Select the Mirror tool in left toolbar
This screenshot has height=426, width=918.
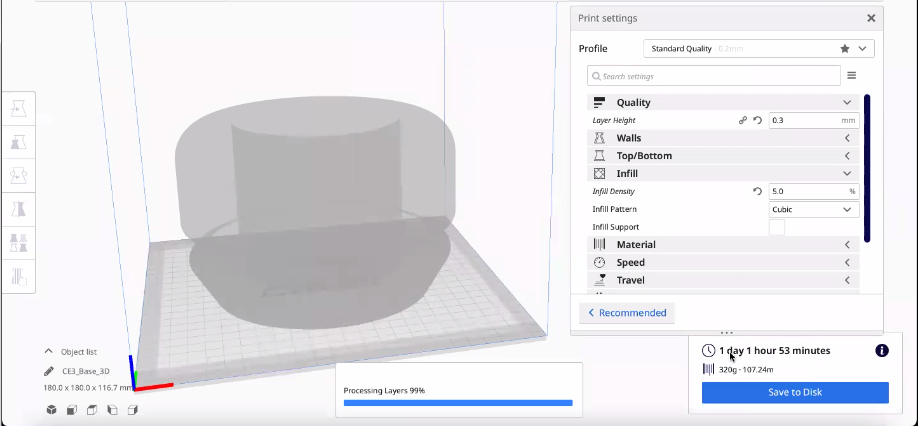18,209
